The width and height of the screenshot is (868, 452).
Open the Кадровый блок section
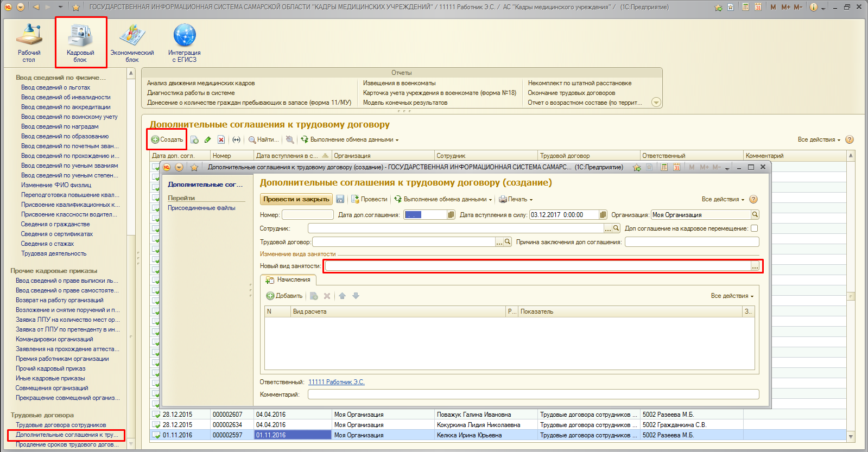pyautogui.click(x=80, y=42)
